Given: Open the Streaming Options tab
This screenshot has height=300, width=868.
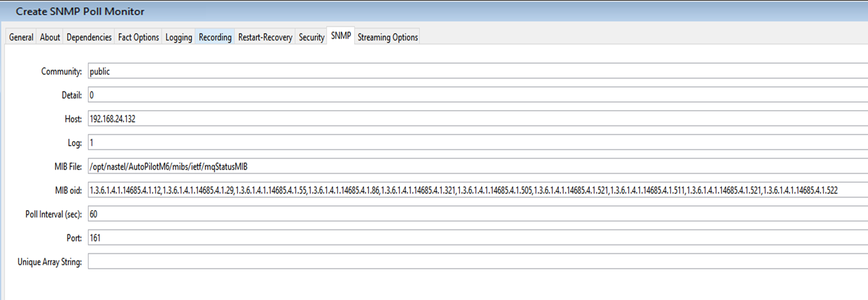Looking at the screenshot, I should tap(388, 37).
